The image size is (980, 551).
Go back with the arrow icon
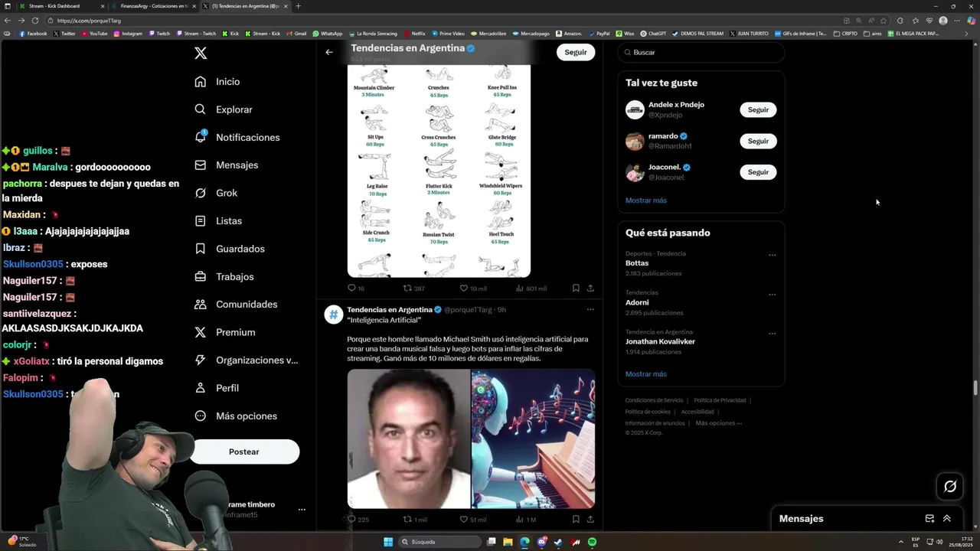click(329, 52)
